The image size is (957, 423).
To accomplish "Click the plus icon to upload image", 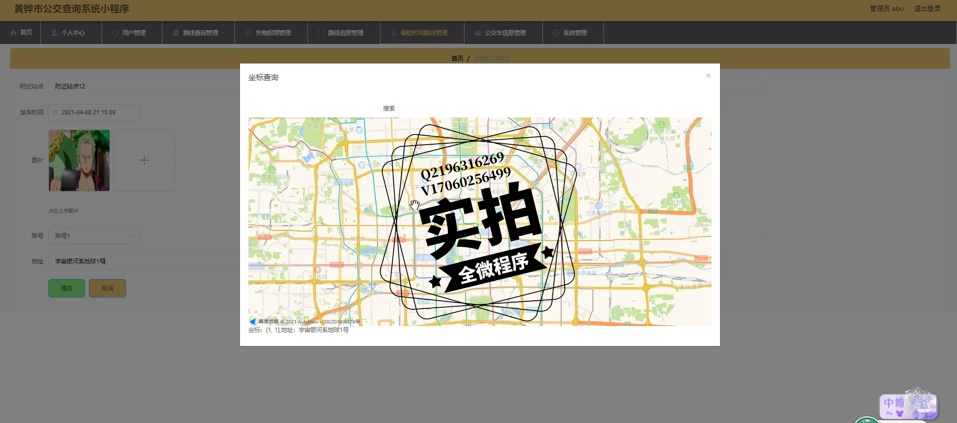I will tap(144, 160).
